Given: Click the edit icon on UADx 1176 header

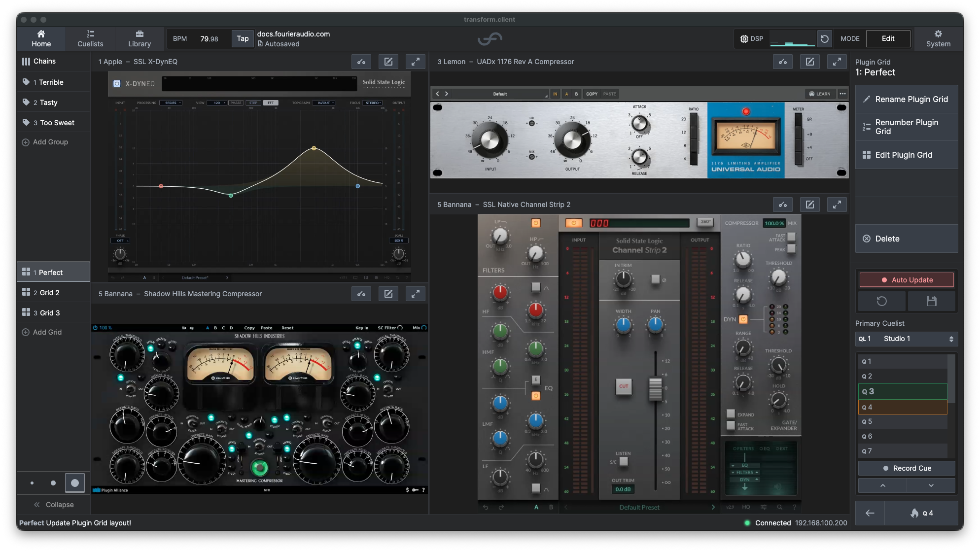Looking at the screenshot, I should 810,62.
